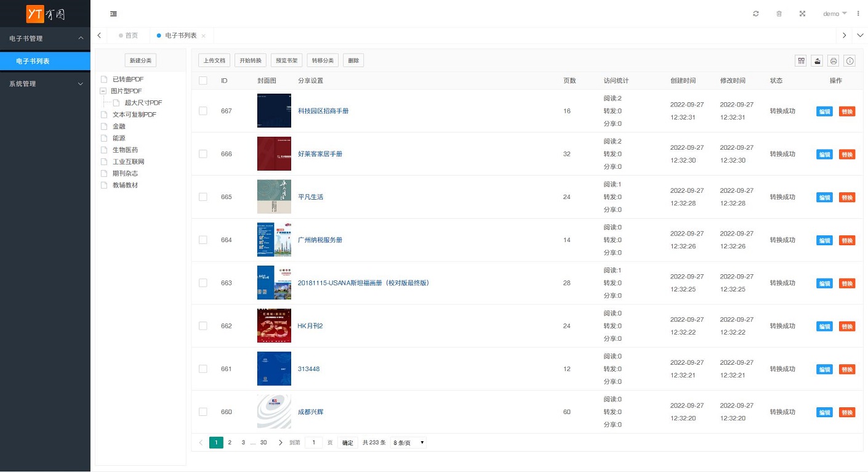Image resolution: width=868 pixels, height=472 pixels.
Task: Switch to the 首页 tab
Action: tap(131, 36)
